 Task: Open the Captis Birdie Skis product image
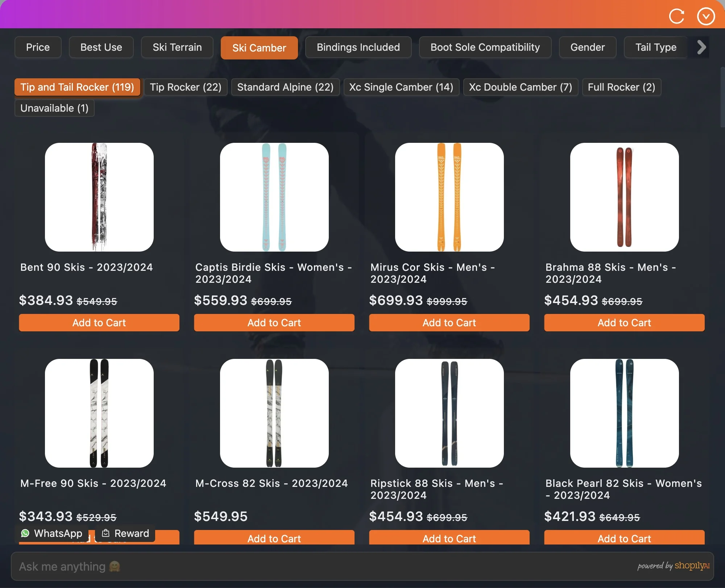click(274, 197)
